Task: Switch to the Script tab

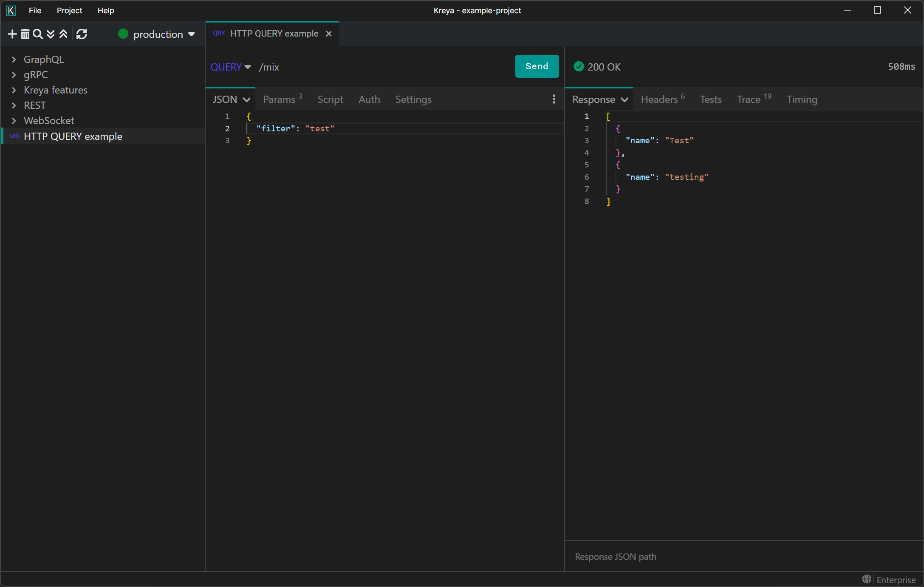Action: (x=331, y=99)
